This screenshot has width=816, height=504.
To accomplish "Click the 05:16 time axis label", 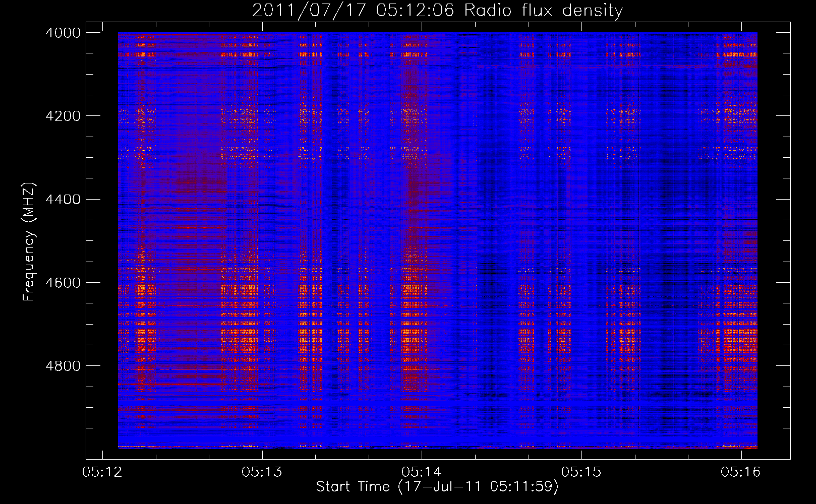I will (x=741, y=472).
